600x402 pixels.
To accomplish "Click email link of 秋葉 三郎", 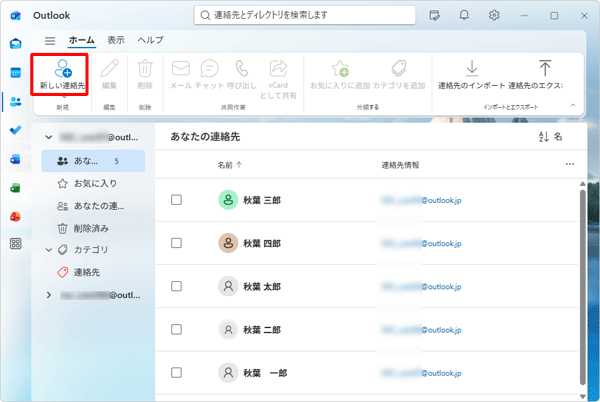I will pyautogui.click(x=421, y=200).
